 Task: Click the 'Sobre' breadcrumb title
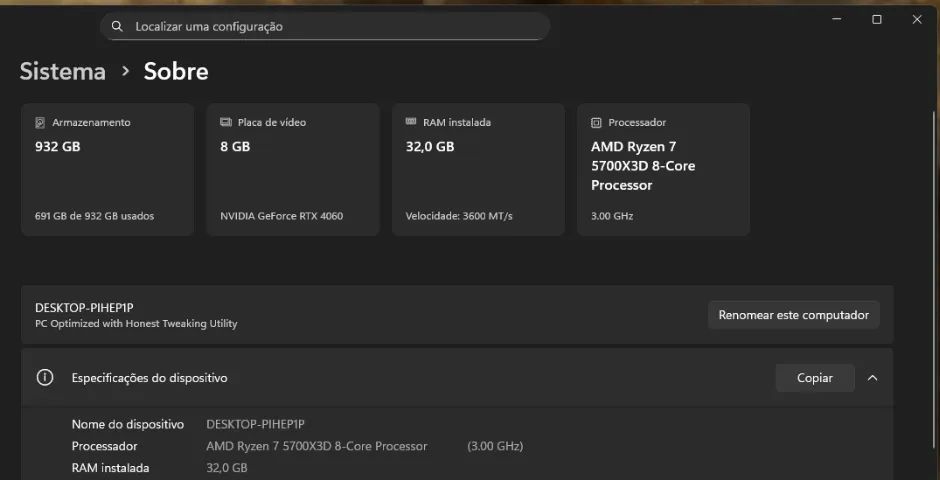tap(176, 71)
